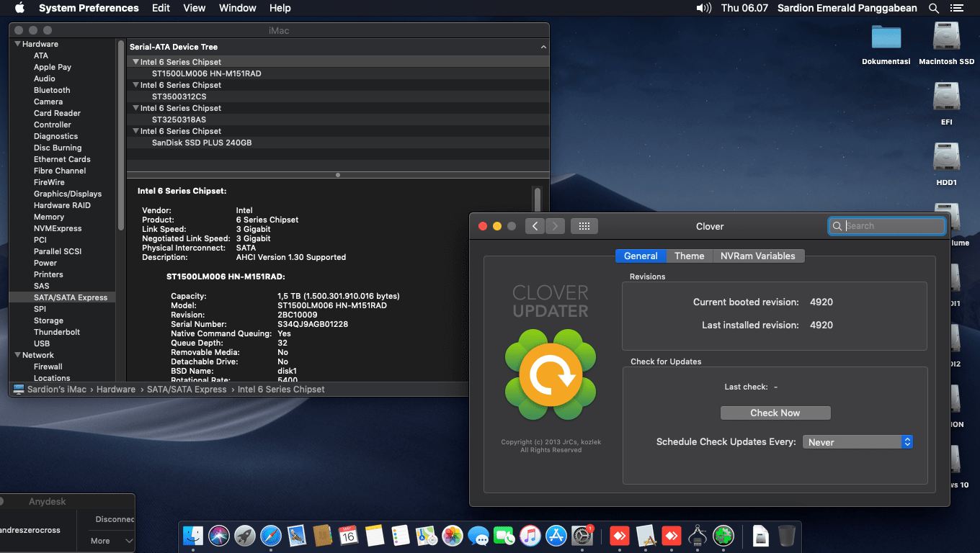
Task: Switch to the Theme tab
Action: click(x=689, y=256)
